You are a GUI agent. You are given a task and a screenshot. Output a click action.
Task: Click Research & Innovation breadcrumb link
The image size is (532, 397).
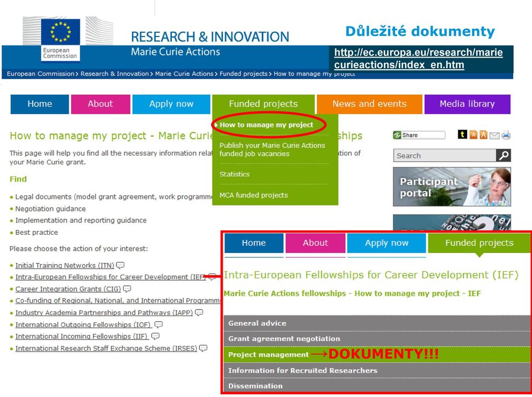pos(115,74)
